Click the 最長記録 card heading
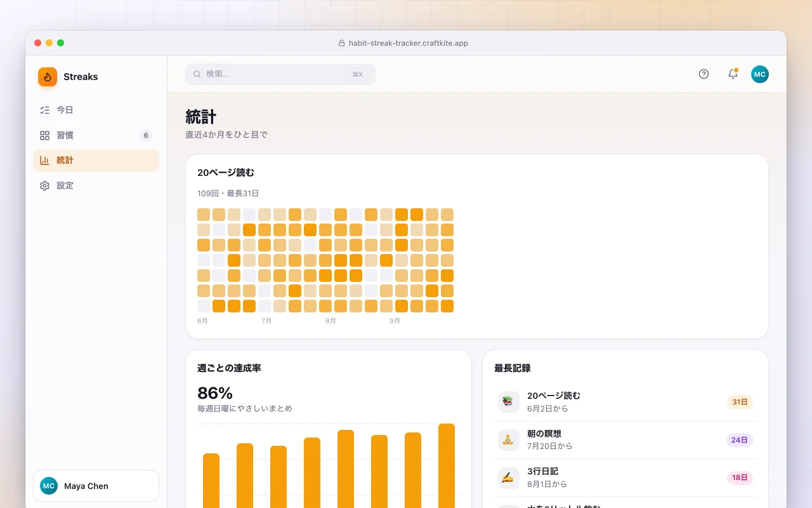Image resolution: width=812 pixels, height=508 pixels. coord(513,368)
